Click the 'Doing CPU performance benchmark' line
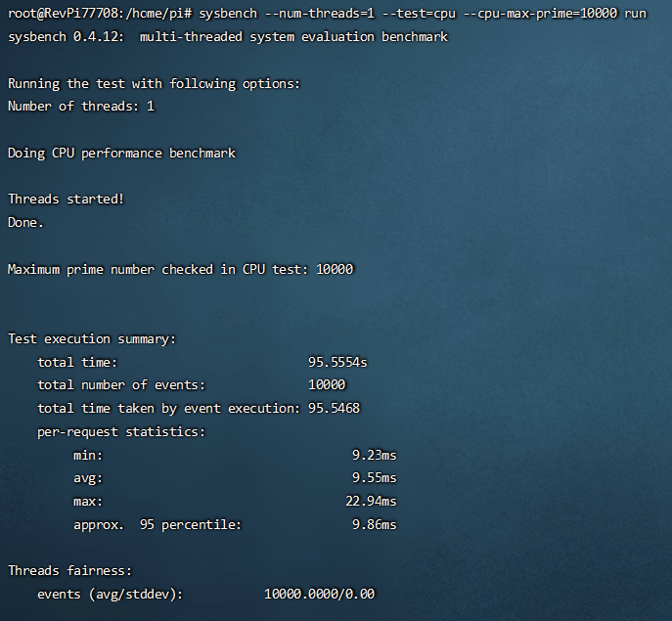Image resolution: width=672 pixels, height=621 pixels. pos(121,153)
